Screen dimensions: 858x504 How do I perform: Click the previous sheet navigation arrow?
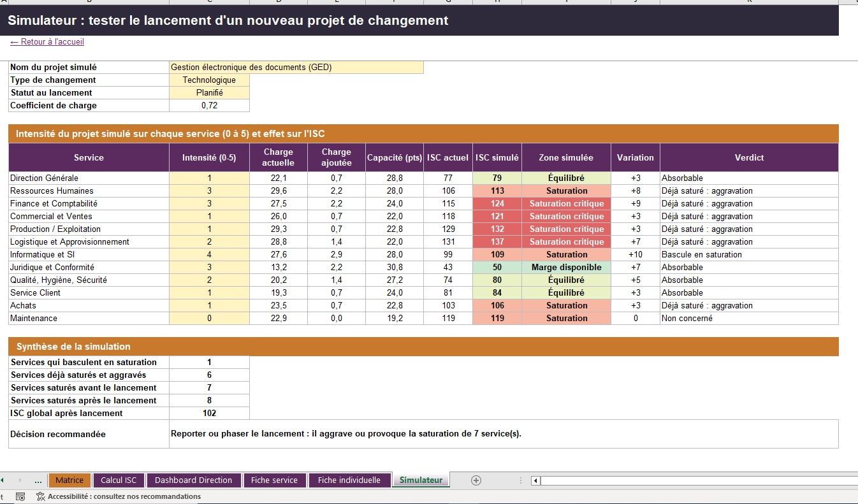3,480
